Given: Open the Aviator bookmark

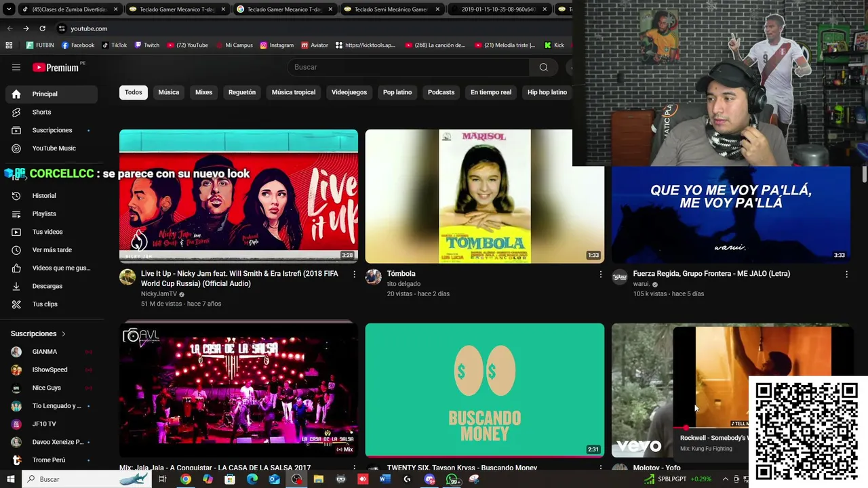Looking at the screenshot, I should tap(315, 45).
